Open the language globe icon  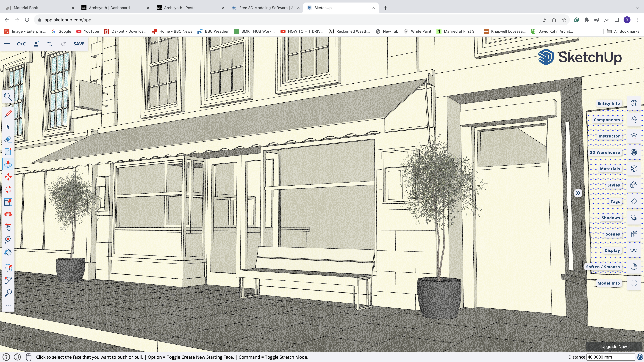point(17,357)
